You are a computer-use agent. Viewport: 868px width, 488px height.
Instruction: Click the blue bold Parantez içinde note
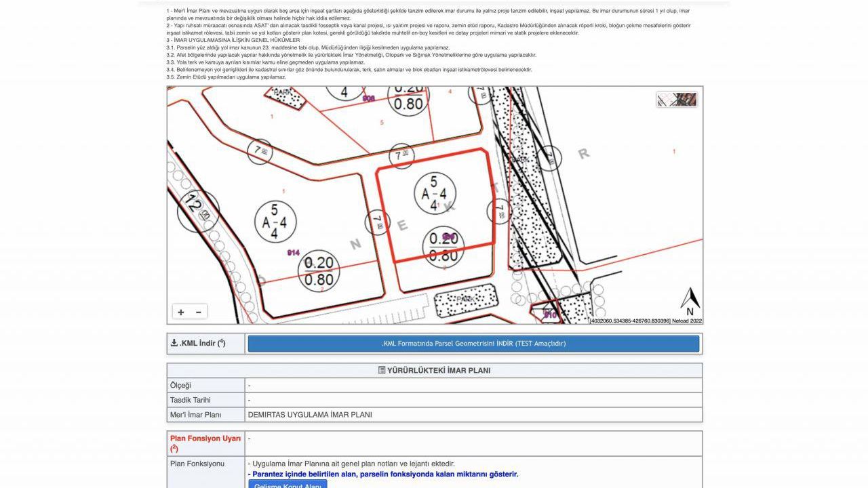[385, 474]
